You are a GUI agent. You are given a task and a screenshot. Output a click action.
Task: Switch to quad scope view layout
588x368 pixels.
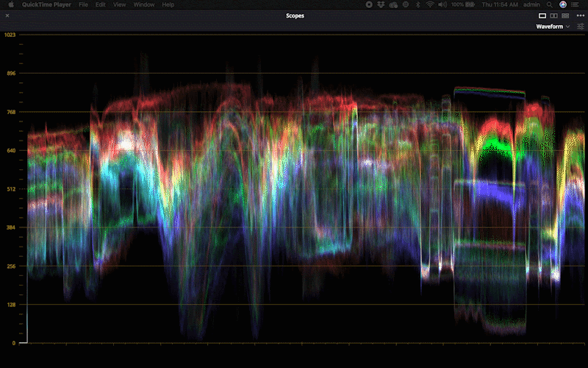pyautogui.click(x=564, y=15)
